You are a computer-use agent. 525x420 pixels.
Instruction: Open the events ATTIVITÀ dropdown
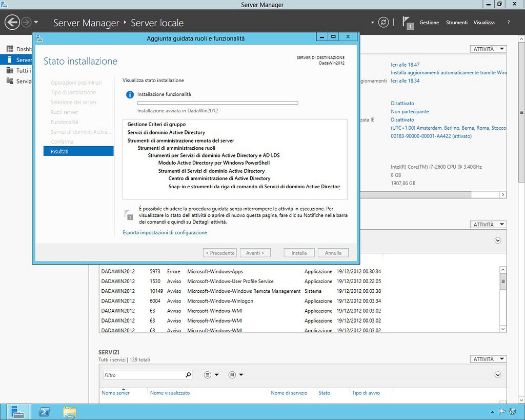click(488, 225)
